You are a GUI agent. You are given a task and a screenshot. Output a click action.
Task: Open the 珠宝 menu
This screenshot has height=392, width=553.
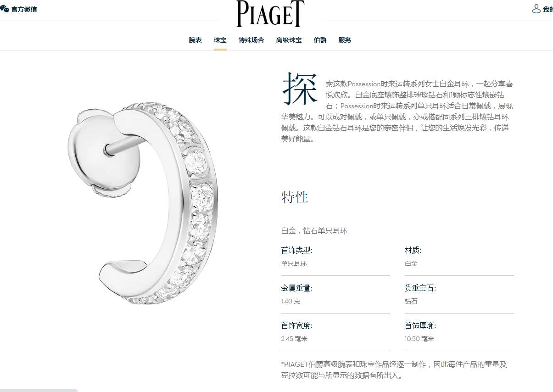pyautogui.click(x=220, y=40)
